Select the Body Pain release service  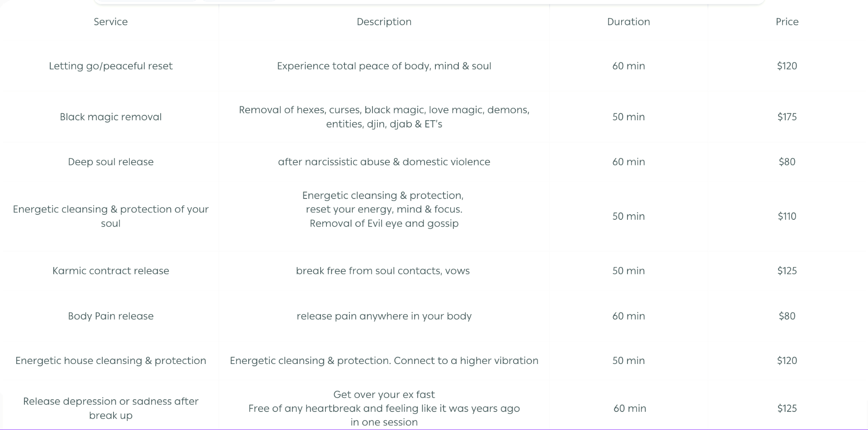click(x=111, y=316)
